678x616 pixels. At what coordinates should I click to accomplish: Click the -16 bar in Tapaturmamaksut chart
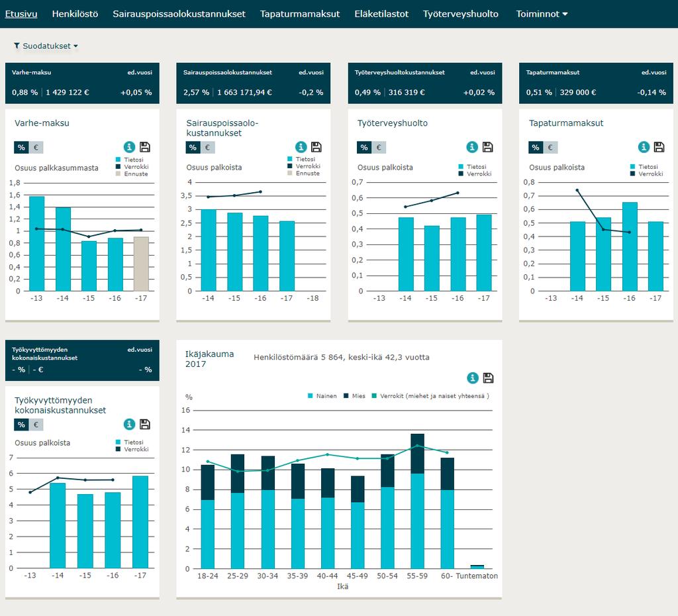pyautogui.click(x=630, y=246)
